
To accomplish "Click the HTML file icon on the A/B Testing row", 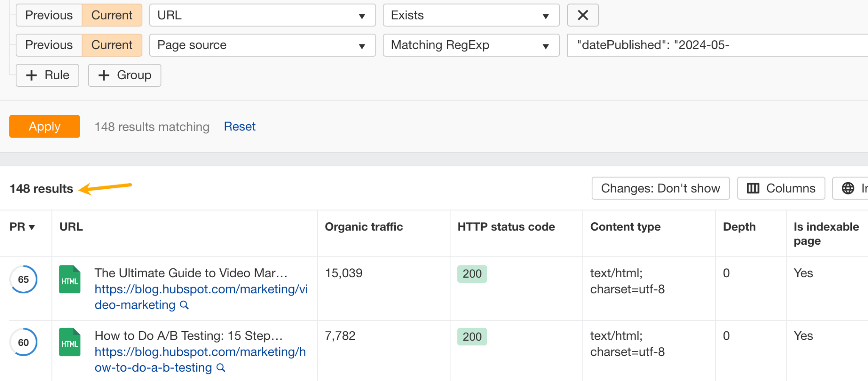I will [70, 342].
